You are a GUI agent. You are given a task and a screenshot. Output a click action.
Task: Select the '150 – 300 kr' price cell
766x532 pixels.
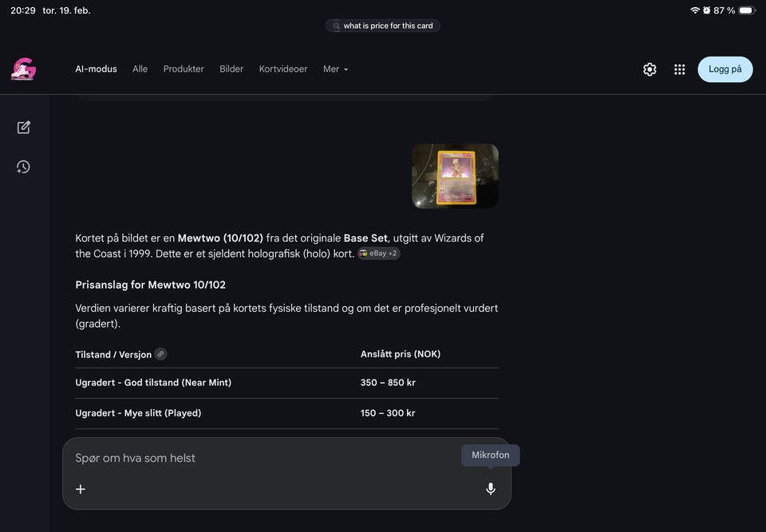(388, 413)
